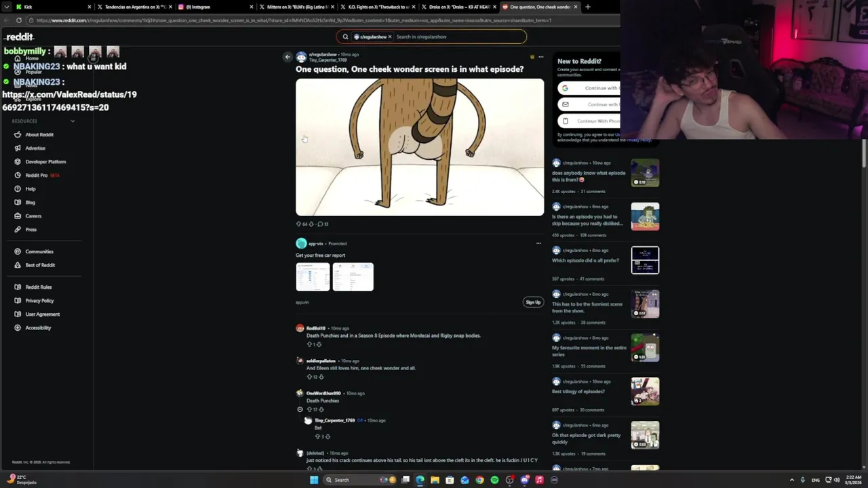Click the Reddit logo
868x488 pixels.
pos(18,37)
